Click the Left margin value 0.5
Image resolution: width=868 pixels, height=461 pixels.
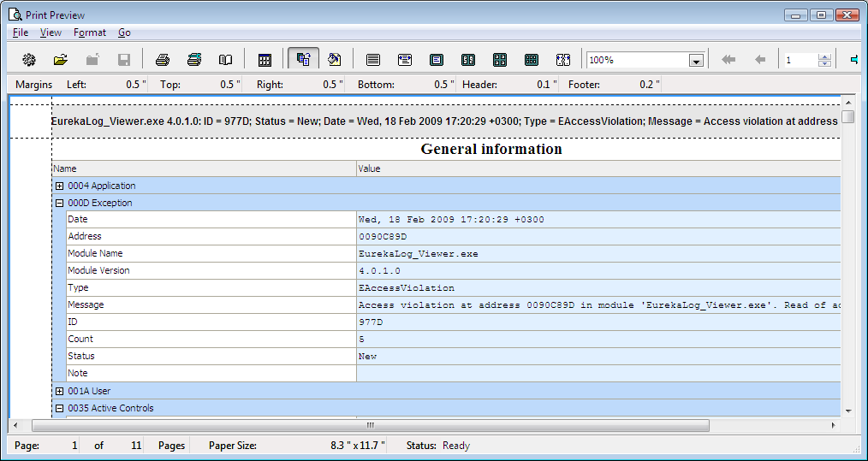pos(136,85)
